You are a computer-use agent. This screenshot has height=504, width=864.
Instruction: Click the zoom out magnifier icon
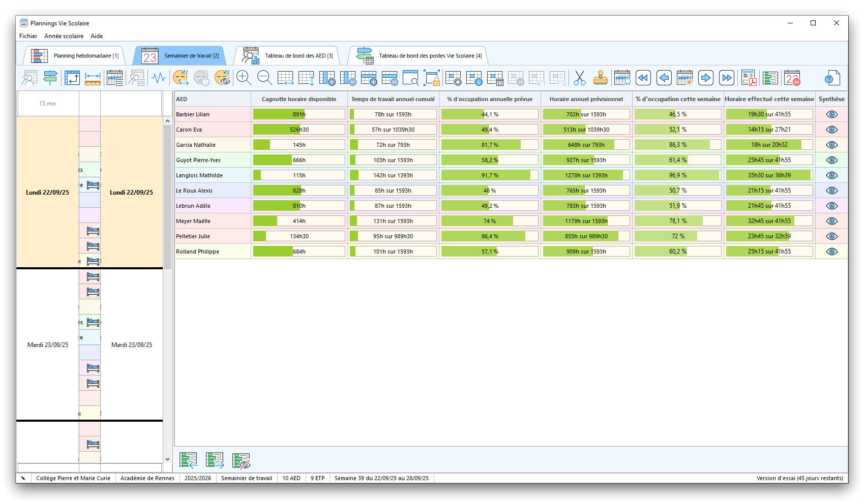(264, 78)
